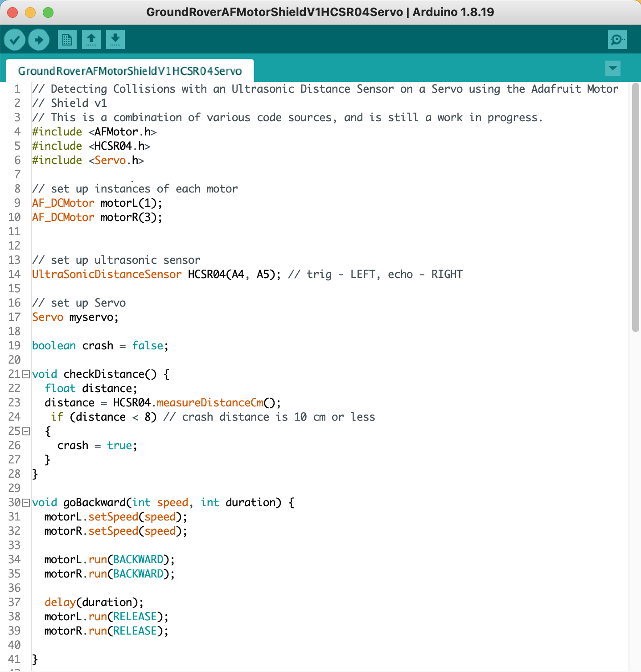
Task: Click line number 12 in the gutter
Action: pos(15,246)
